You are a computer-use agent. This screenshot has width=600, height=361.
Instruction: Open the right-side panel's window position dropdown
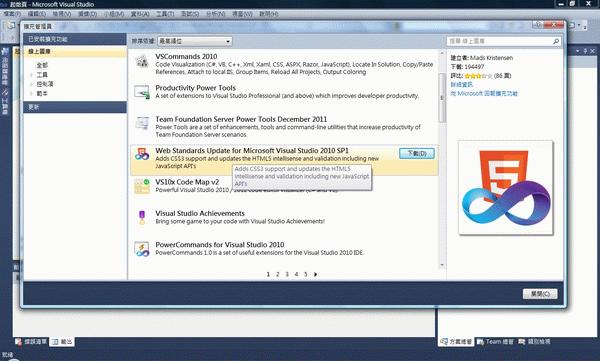[578, 51]
